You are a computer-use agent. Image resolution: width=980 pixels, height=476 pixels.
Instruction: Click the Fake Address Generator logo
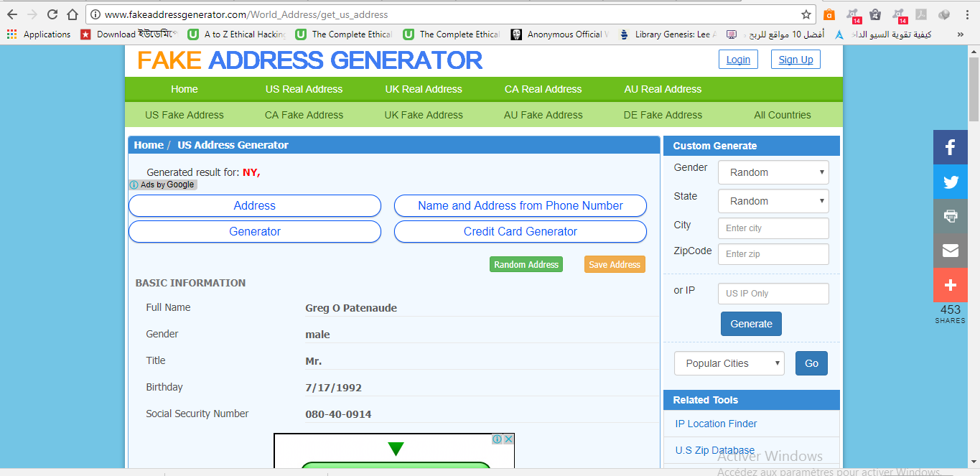[309, 60]
